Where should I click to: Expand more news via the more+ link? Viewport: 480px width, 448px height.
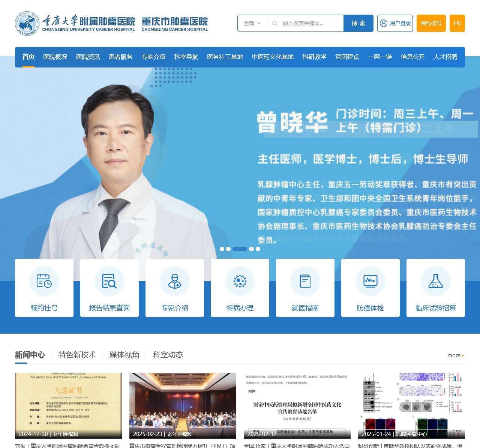click(x=455, y=355)
